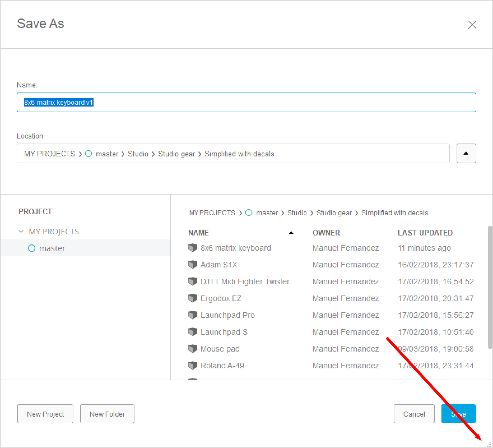Select the cube icon beside Ergodox EZ
This screenshot has height=448, width=493.
(x=193, y=298)
